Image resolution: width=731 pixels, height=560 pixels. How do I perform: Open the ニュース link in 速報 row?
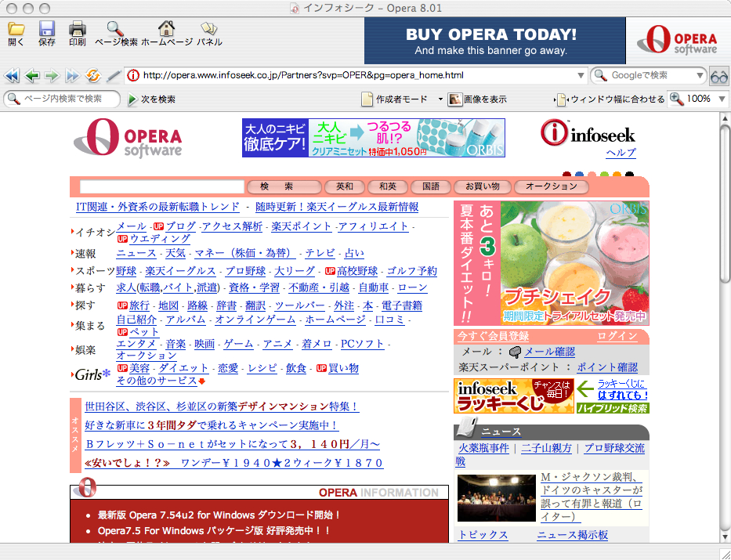[x=136, y=254]
